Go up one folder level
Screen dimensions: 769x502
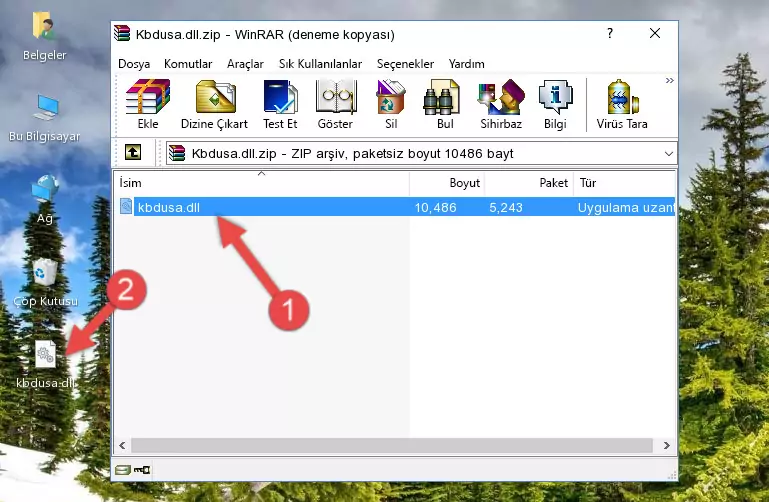point(133,152)
